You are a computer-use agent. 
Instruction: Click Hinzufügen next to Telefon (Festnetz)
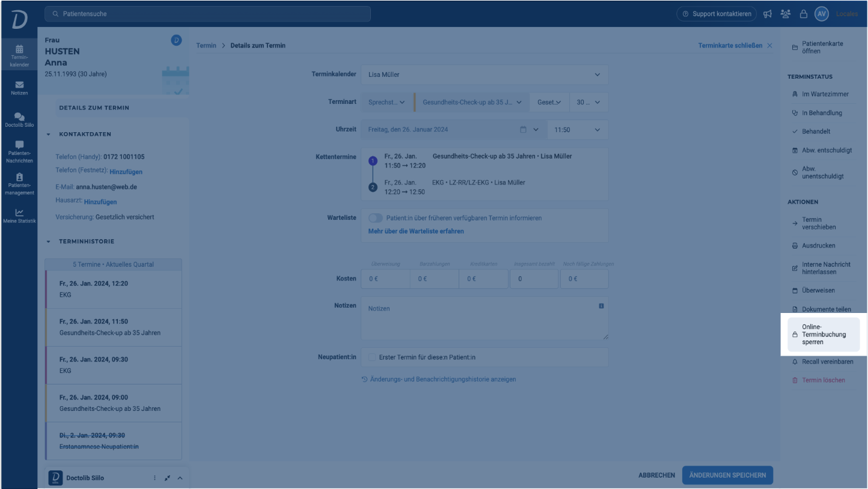pyautogui.click(x=126, y=172)
